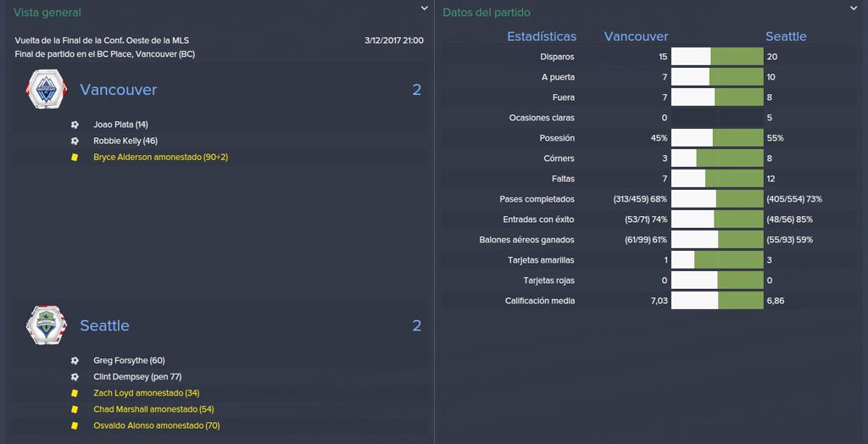This screenshot has width=868, height=444.
Task: Click goal icon beside Robbie Kelly
Action: coord(75,141)
